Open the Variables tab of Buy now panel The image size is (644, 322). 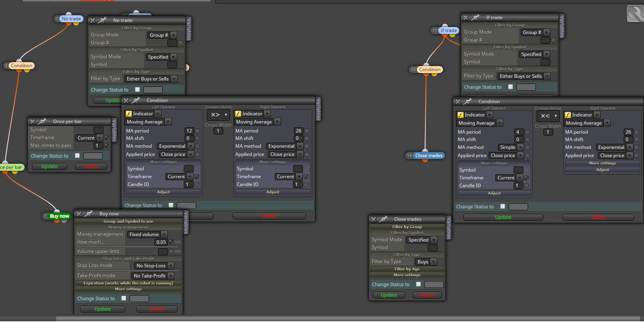pos(186,222)
